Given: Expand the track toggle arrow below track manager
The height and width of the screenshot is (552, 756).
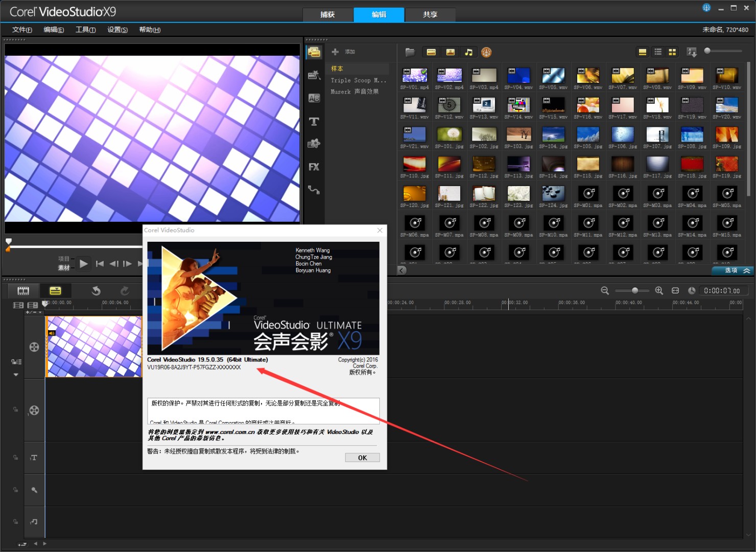Looking at the screenshot, I should [16, 375].
